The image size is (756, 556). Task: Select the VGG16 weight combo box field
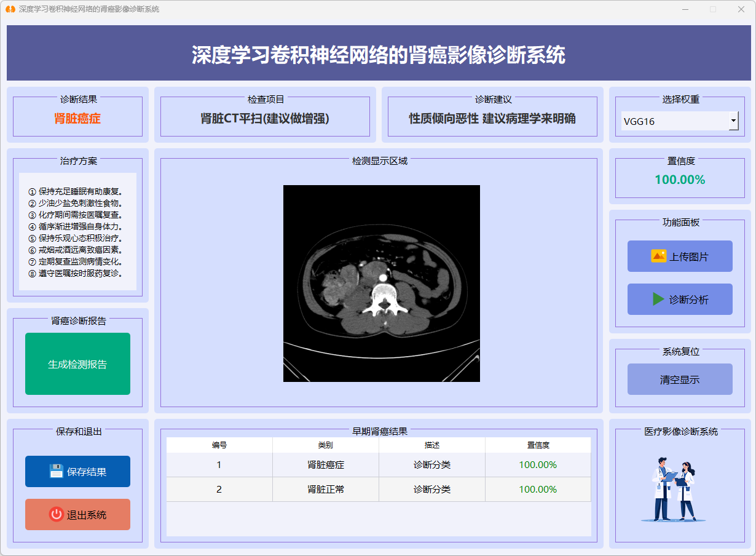pyautogui.click(x=674, y=121)
